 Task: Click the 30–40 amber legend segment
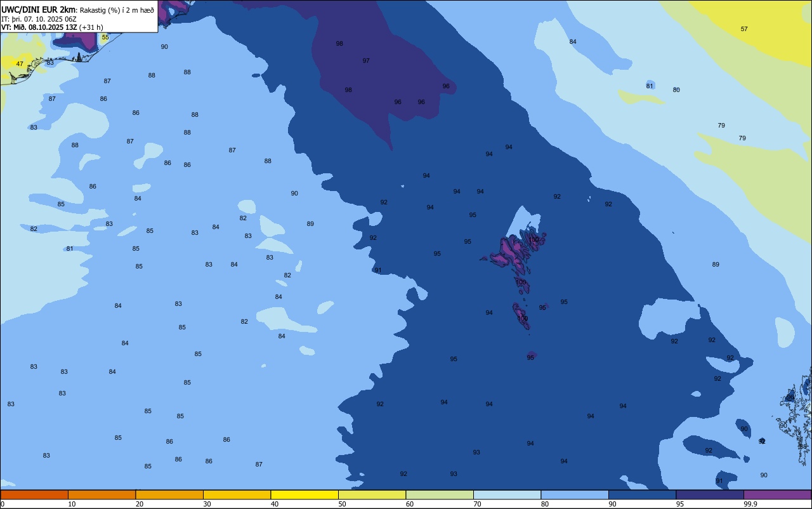(237, 494)
